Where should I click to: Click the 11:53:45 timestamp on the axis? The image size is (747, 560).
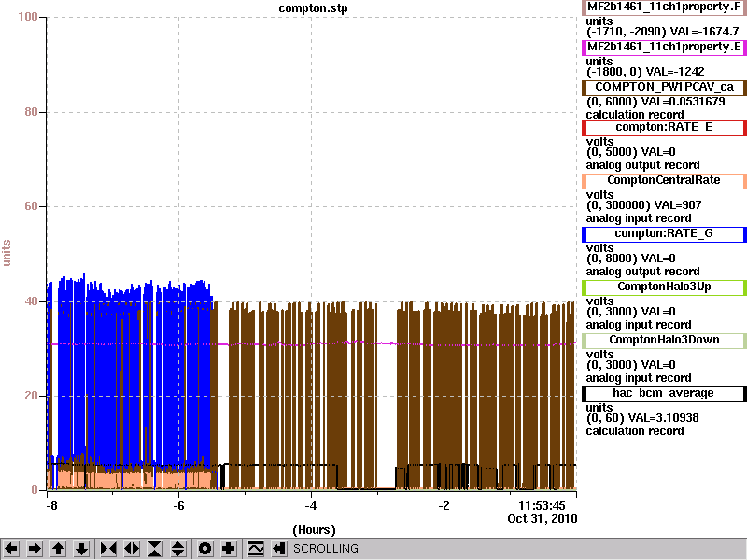tap(542, 506)
